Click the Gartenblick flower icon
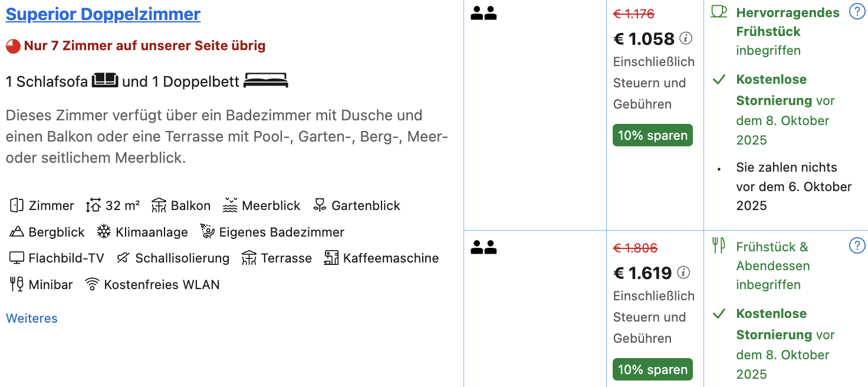868x387 pixels. pyautogui.click(x=320, y=205)
